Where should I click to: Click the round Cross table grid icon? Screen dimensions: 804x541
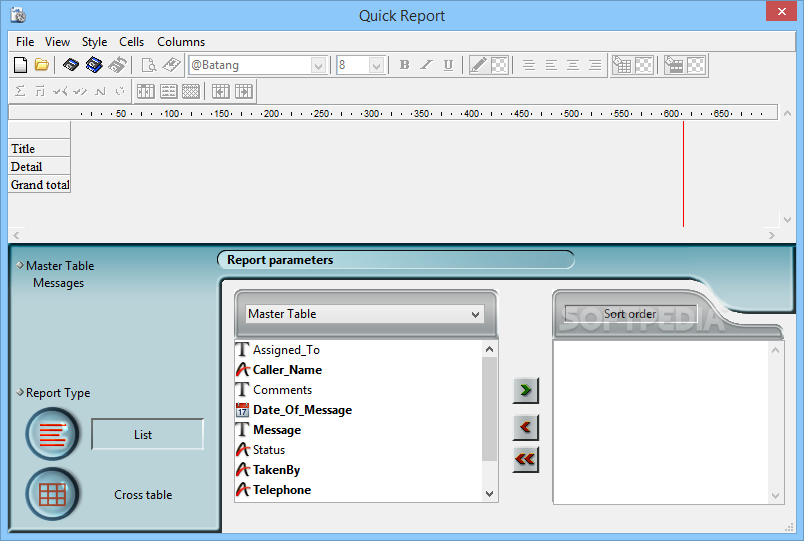click(x=52, y=494)
